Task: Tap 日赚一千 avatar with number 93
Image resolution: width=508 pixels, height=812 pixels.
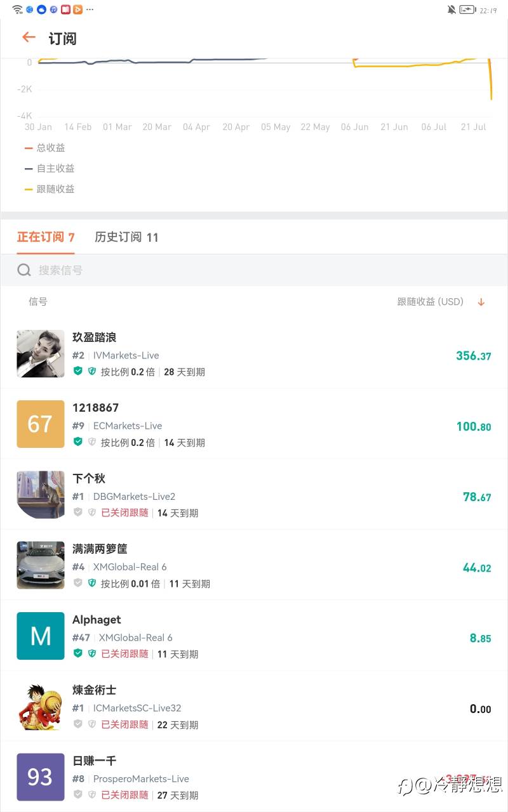Action: pyautogui.click(x=41, y=776)
